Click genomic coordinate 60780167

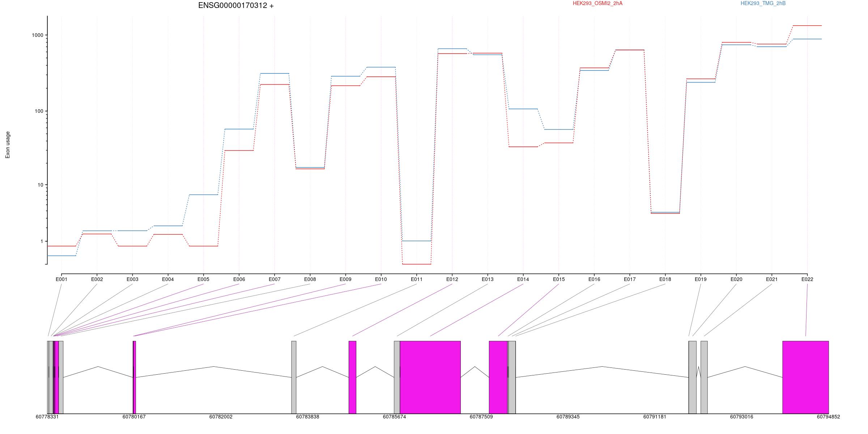(x=134, y=417)
